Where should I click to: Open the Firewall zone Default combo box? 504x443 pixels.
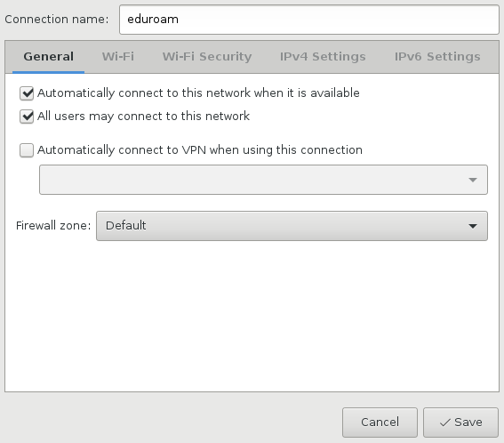tap(292, 226)
